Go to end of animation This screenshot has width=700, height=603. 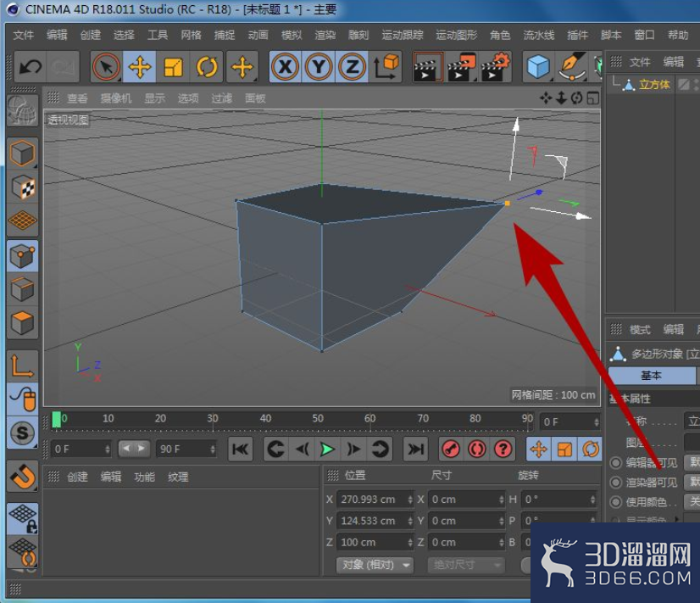415,449
